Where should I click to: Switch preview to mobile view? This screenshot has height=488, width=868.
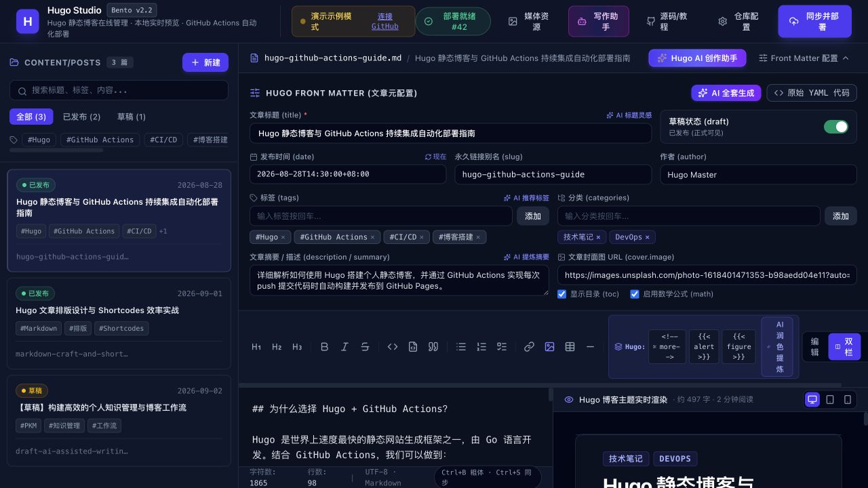848,400
